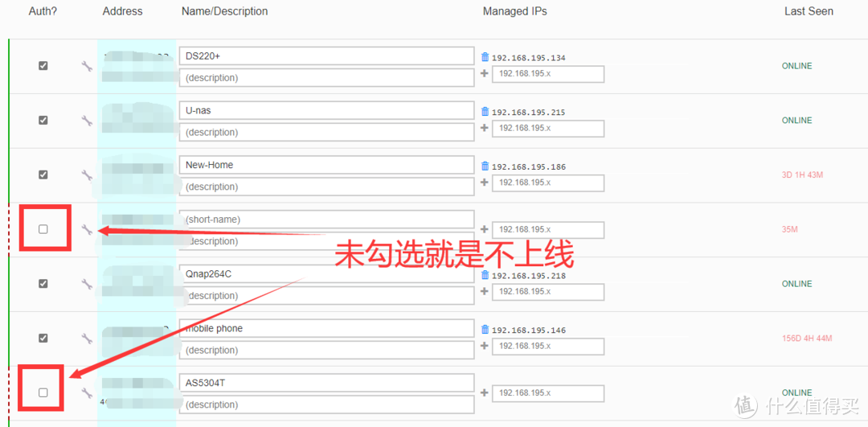The height and width of the screenshot is (427, 868).
Task: Click new IP input in DS220+ row
Action: click(x=548, y=74)
